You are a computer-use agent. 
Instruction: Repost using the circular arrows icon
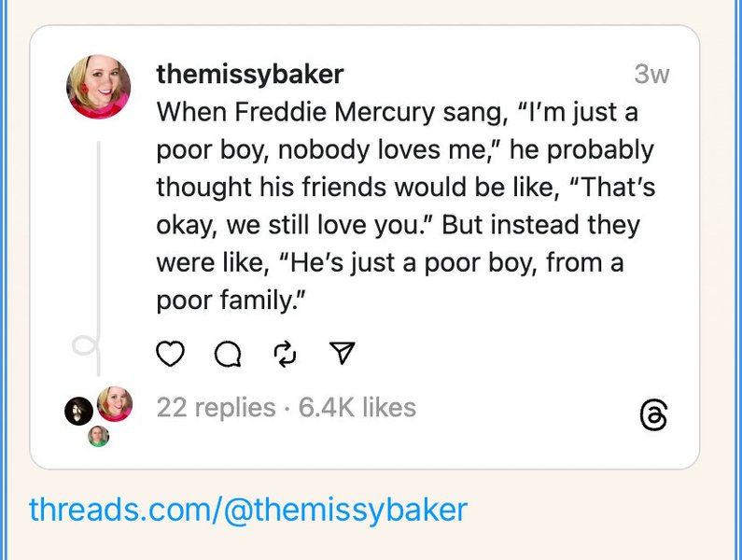(286, 353)
